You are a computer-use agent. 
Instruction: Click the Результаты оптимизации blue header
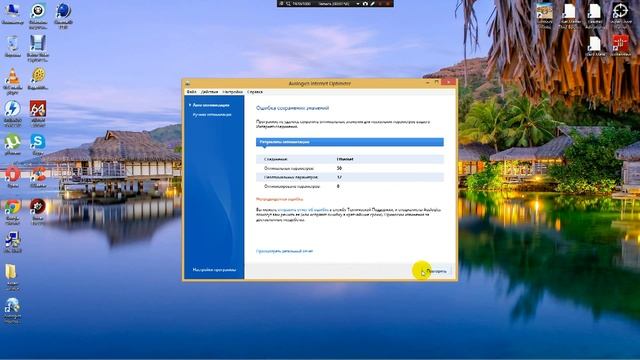pyautogui.click(x=350, y=142)
